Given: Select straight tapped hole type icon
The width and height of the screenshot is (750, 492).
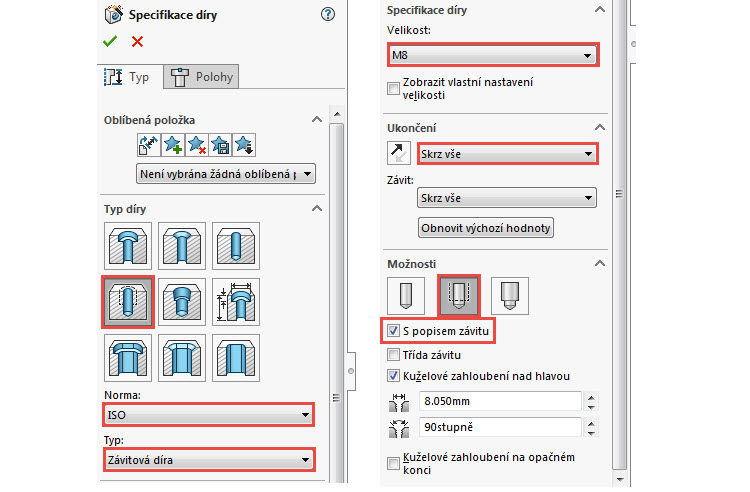Looking at the screenshot, I should pyautogui.click(x=128, y=302).
